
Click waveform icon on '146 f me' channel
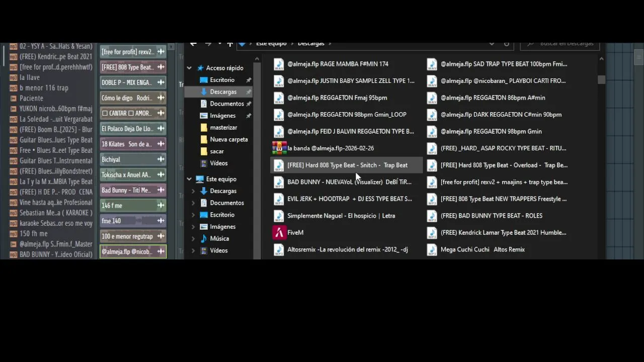click(161, 205)
